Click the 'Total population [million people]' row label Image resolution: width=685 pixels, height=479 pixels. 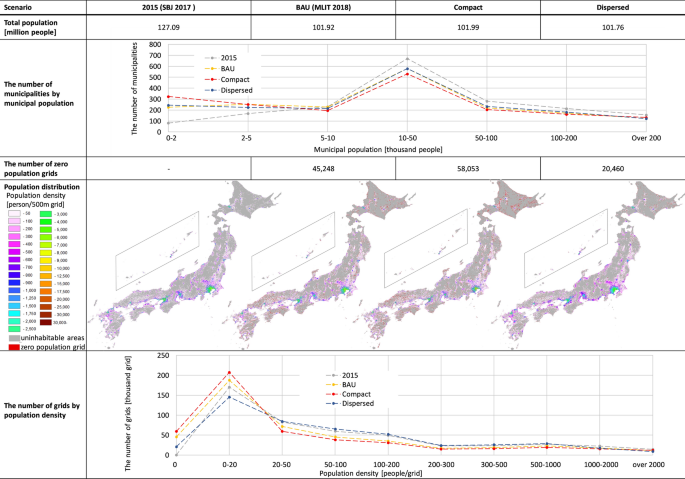(x=31, y=27)
